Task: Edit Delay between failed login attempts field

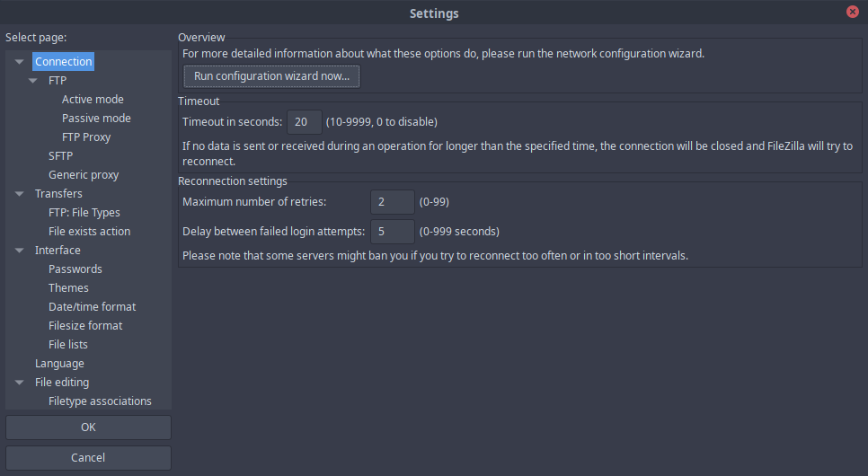Action: pos(393,232)
